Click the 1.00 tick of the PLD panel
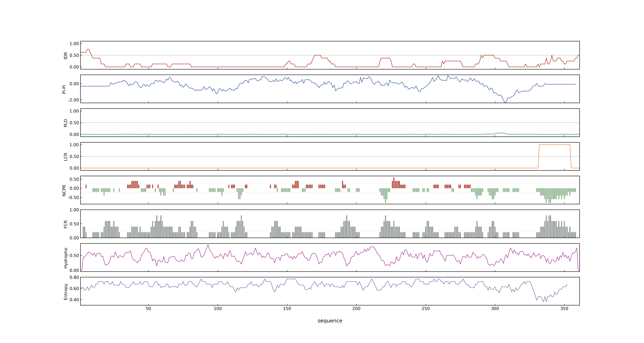The height and width of the screenshot is (343, 644). pyautogui.click(x=74, y=111)
